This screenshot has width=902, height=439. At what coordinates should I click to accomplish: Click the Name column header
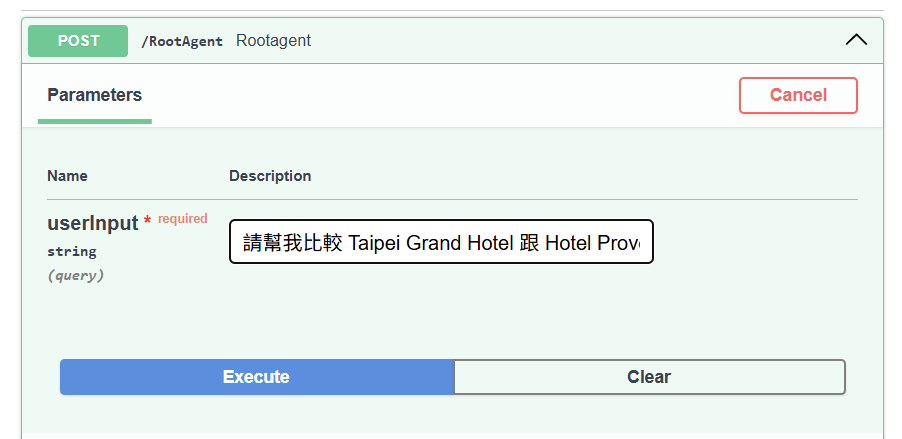pos(67,176)
